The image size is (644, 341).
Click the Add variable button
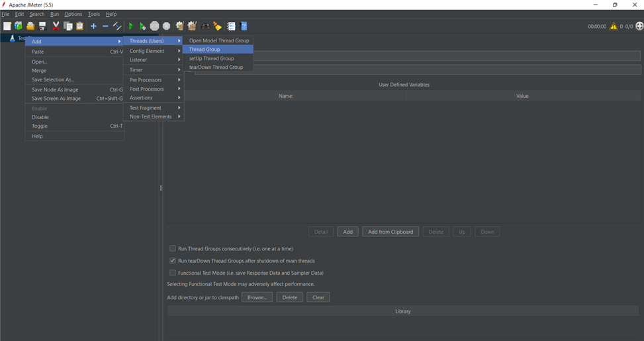click(348, 232)
